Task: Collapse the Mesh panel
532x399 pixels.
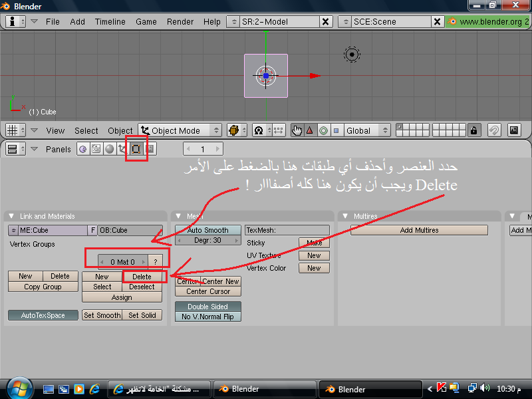Action: click(x=178, y=216)
